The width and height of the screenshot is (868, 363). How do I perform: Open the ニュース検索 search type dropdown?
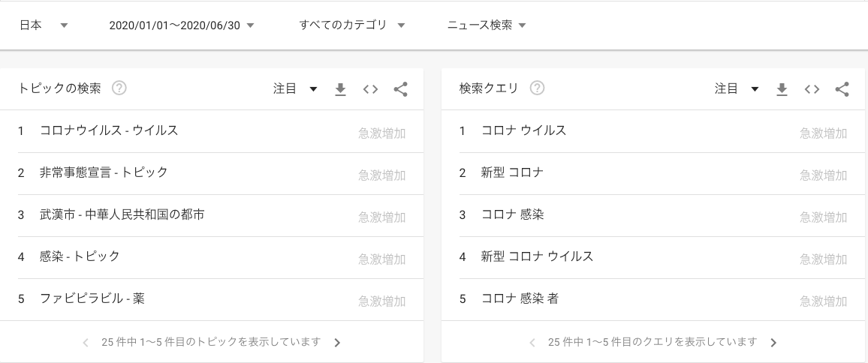[x=487, y=25]
